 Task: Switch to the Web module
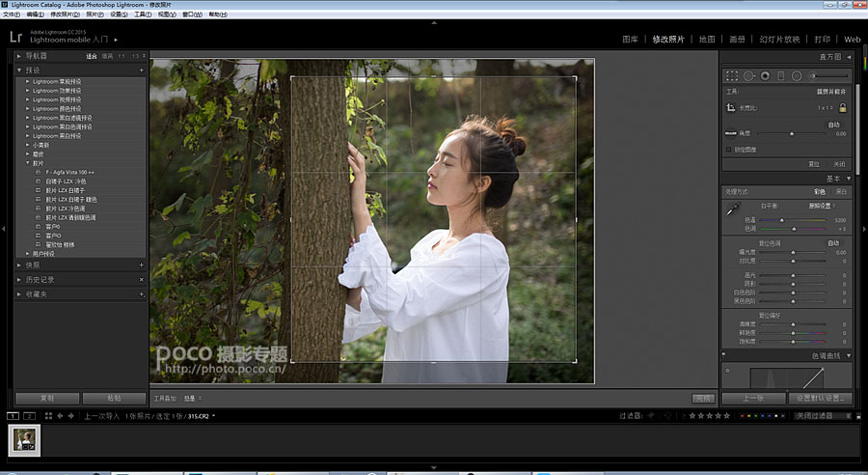coord(852,40)
